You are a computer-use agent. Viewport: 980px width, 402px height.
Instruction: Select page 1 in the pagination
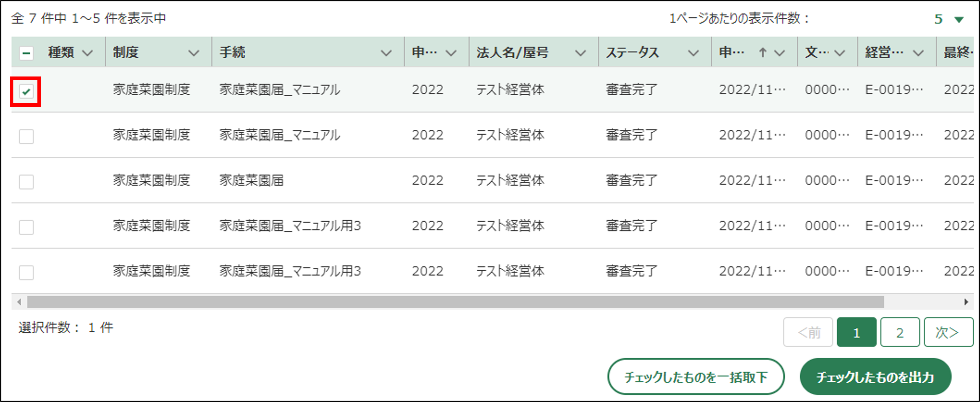[856, 332]
